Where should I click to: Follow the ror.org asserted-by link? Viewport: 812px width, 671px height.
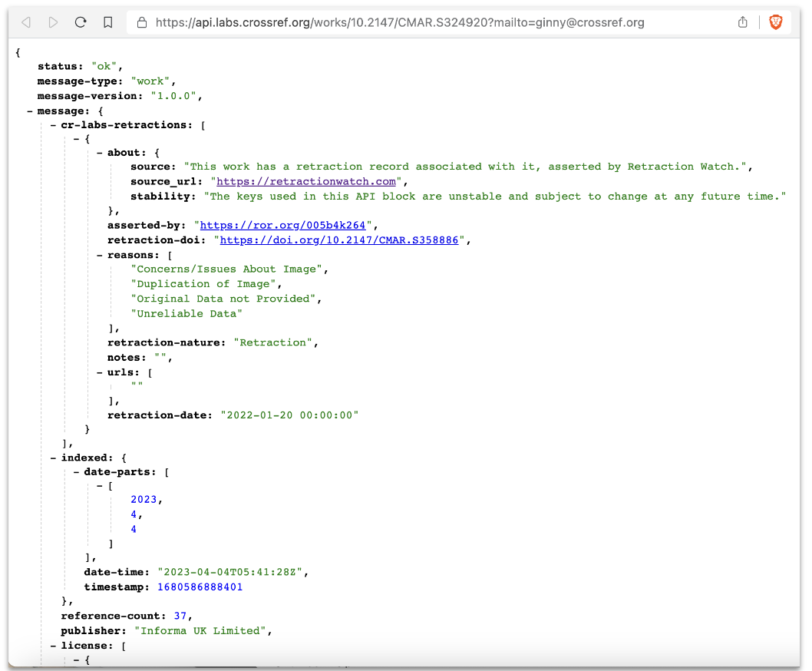pos(283,225)
